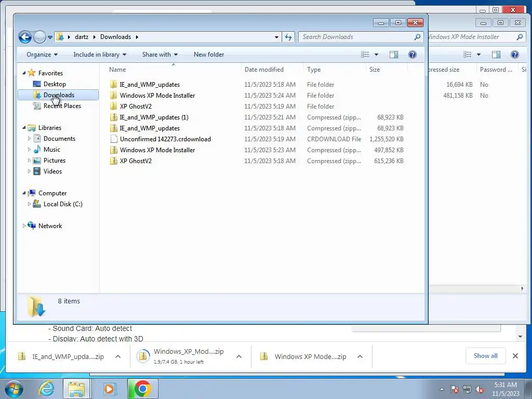
Task: Open the Windows Start menu
Action: click(x=13, y=389)
